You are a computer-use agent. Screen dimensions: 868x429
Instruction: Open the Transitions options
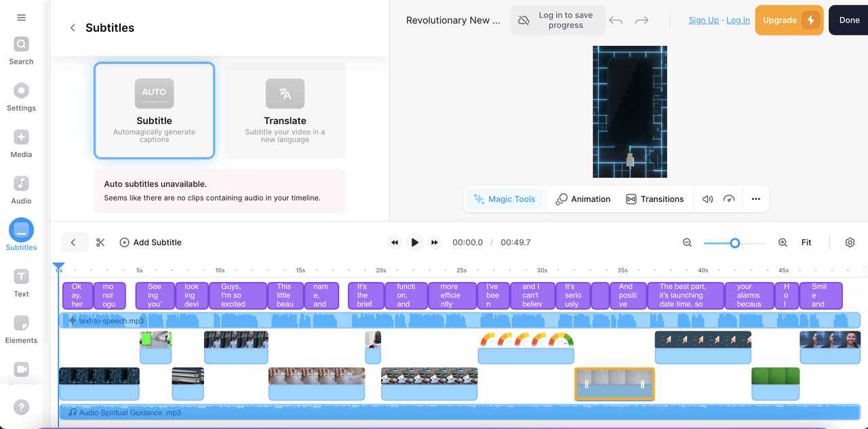coord(654,199)
